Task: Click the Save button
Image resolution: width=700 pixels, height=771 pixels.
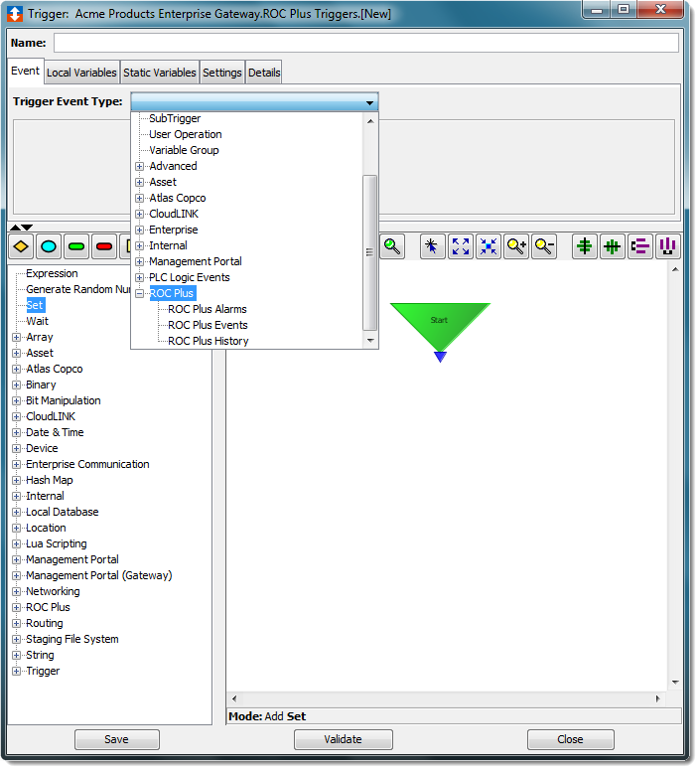Action: [116, 739]
